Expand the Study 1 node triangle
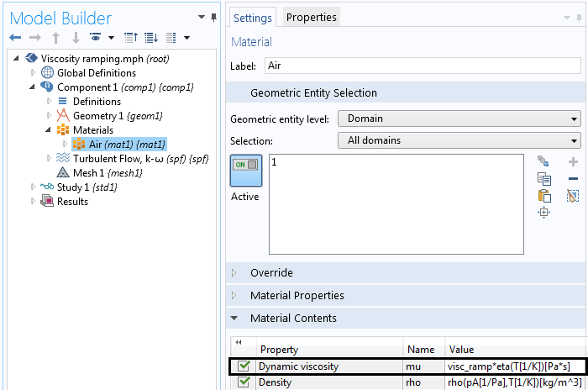Screen dimensions: 588x390 [x=33, y=187]
